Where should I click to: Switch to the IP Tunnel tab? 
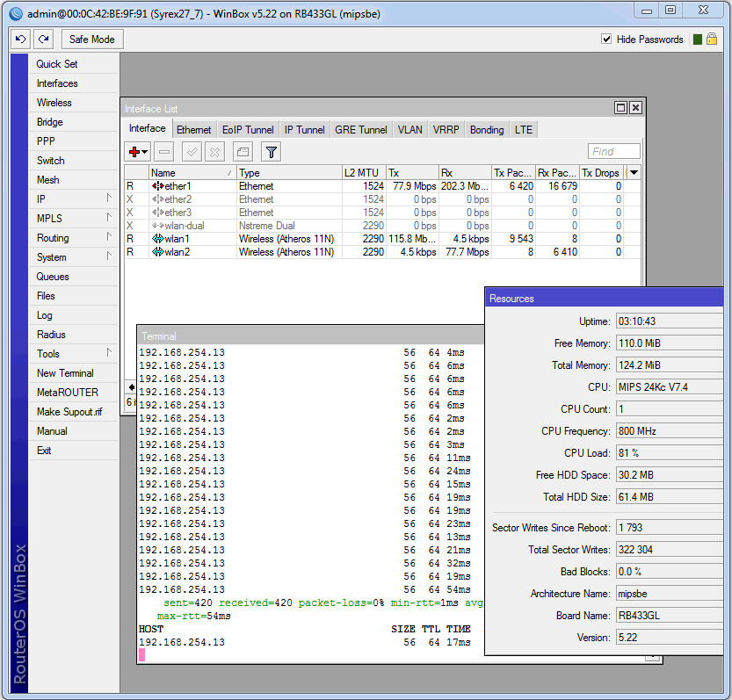pyautogui.click(x=304, y=130)
